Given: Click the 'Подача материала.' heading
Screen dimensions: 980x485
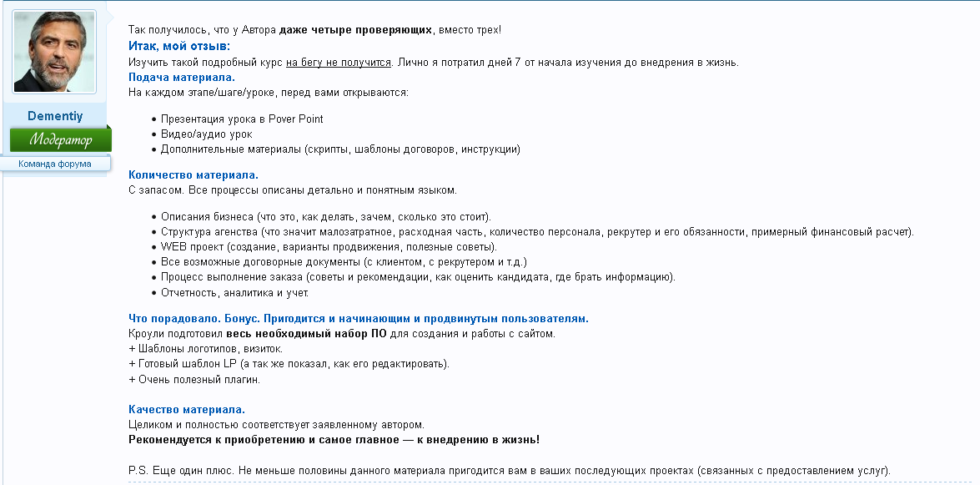Looking at the screenshot, I should pyautogui.click(x=181, y=77).
